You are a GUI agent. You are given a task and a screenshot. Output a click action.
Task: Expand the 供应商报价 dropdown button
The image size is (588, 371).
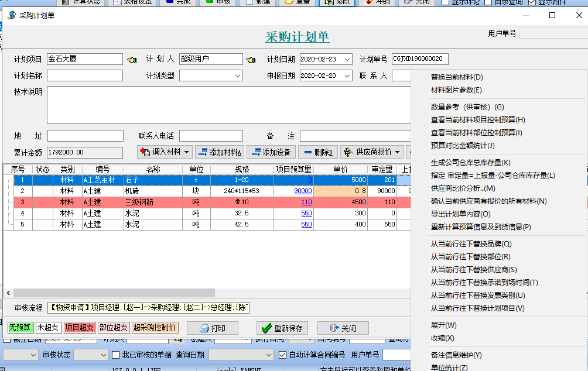tap(372, 152)
